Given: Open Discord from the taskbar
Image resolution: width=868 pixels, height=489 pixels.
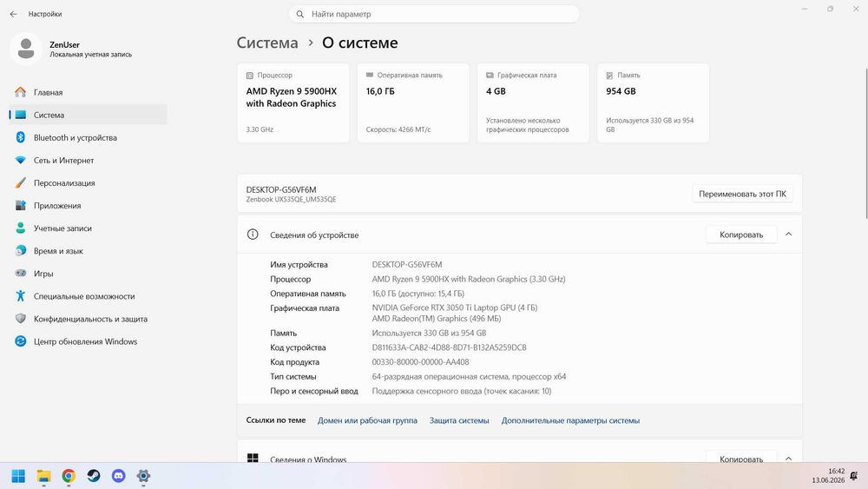Looking at the screenshot, I should coord(118,476).
